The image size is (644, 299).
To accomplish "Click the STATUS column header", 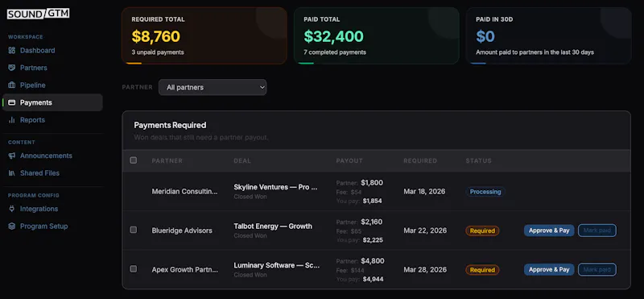I will pyautogui.click(x=478, y=161).
